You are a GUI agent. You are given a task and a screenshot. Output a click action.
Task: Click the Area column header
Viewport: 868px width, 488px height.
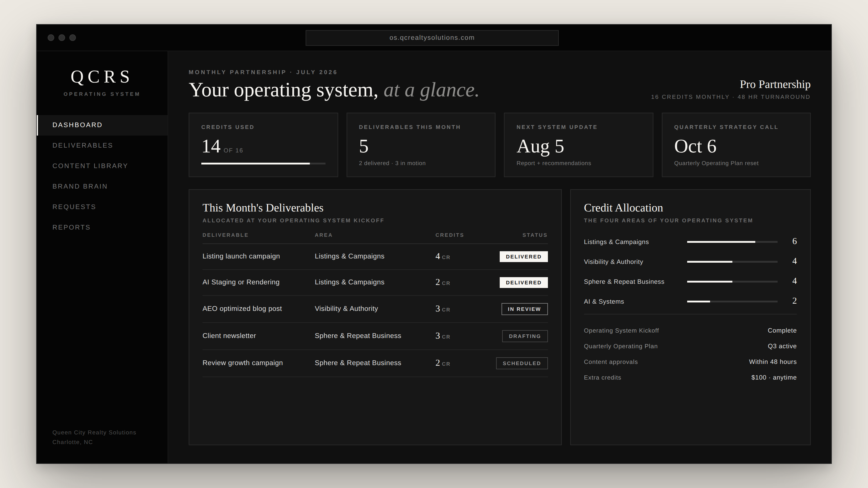323,235
